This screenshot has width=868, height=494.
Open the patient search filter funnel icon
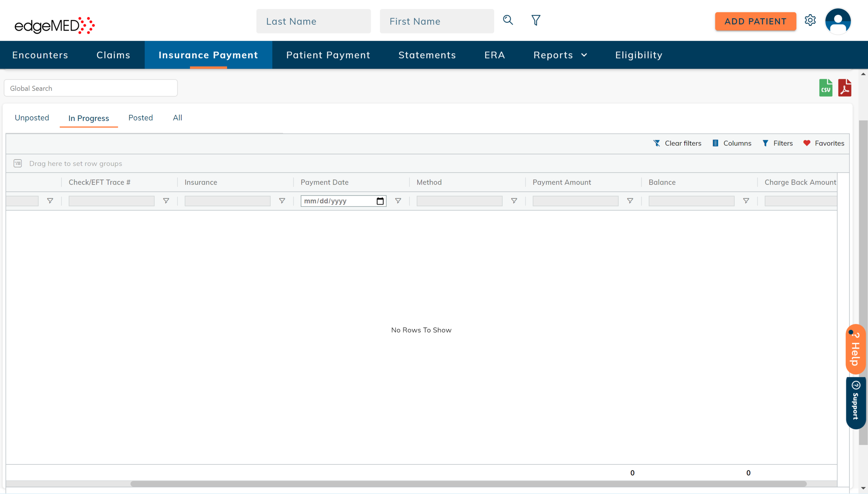pyautogui.click(x=535, y=20)
